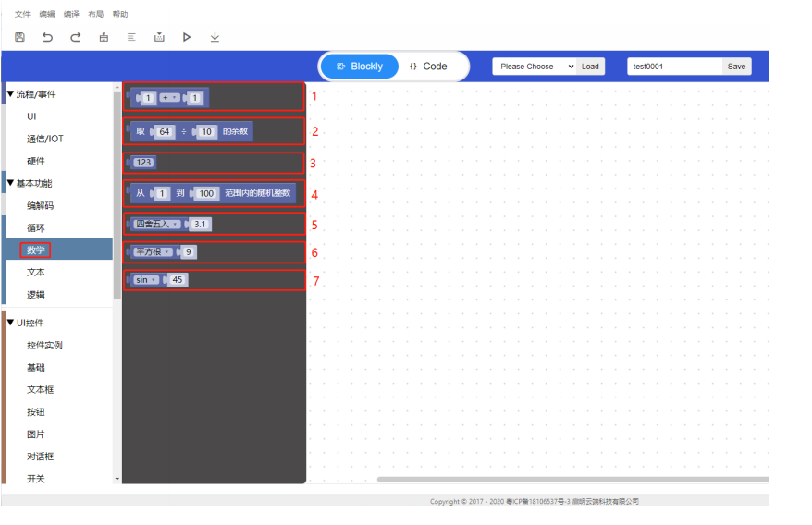The width and height of the screenshot is (812, 525).
Task: Select the 逻辑 category
Action: 36,295
